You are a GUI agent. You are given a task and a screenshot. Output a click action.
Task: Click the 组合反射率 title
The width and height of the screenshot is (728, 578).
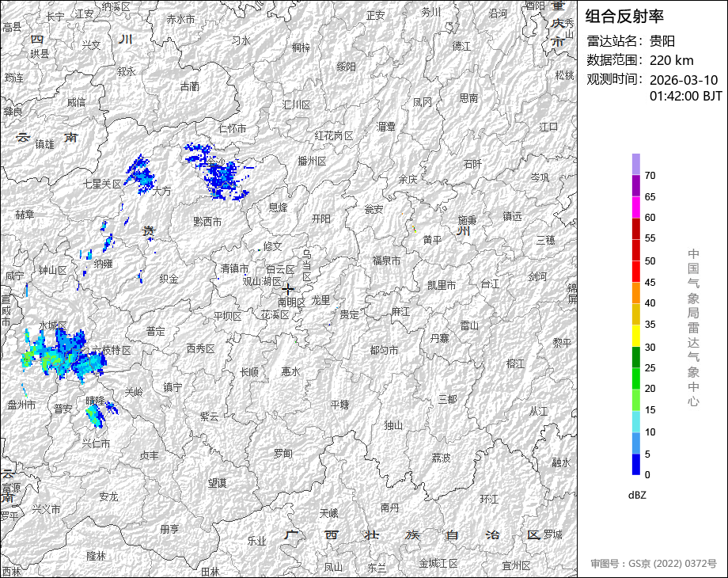coord(624,17)
